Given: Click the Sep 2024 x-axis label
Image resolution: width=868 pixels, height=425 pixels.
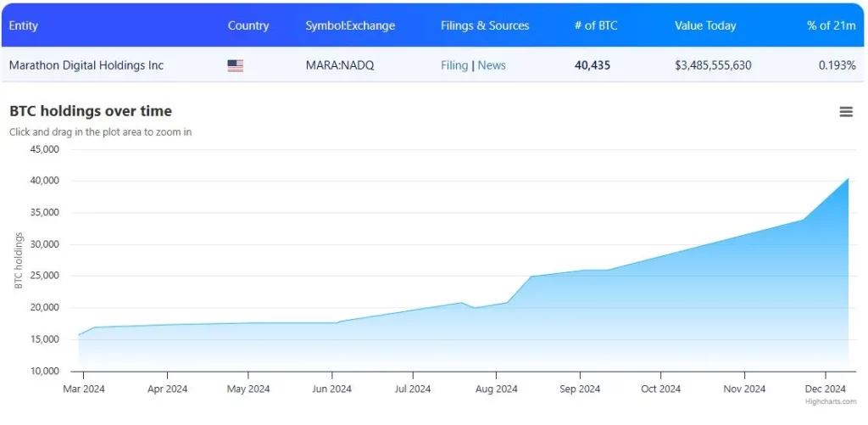Looking at the screenshot, I should [x=580, y=389].
